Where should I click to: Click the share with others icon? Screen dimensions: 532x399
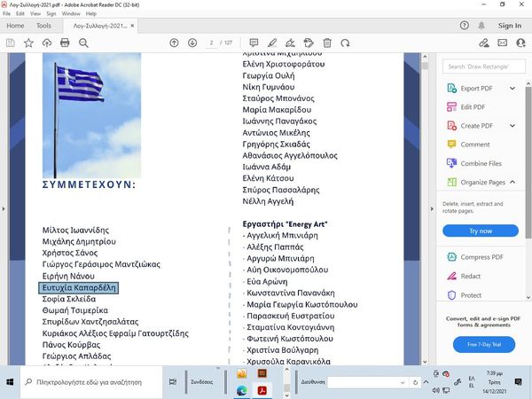[x=520, y=43]
